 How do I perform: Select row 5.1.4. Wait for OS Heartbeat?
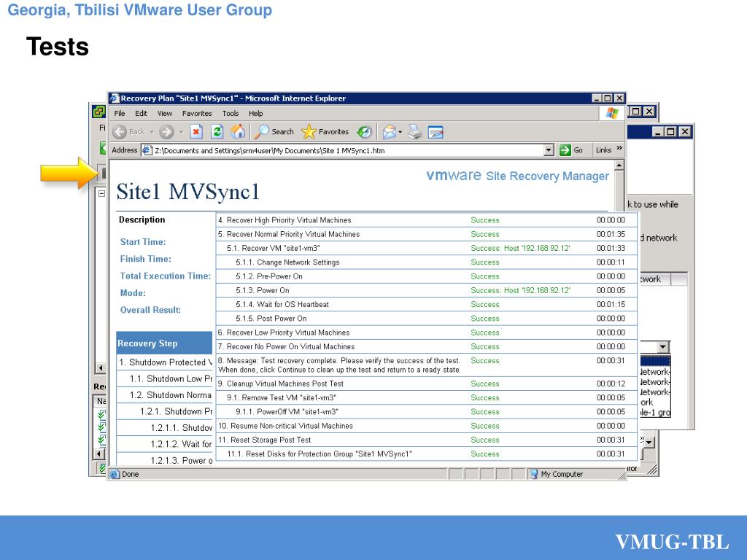426,304
